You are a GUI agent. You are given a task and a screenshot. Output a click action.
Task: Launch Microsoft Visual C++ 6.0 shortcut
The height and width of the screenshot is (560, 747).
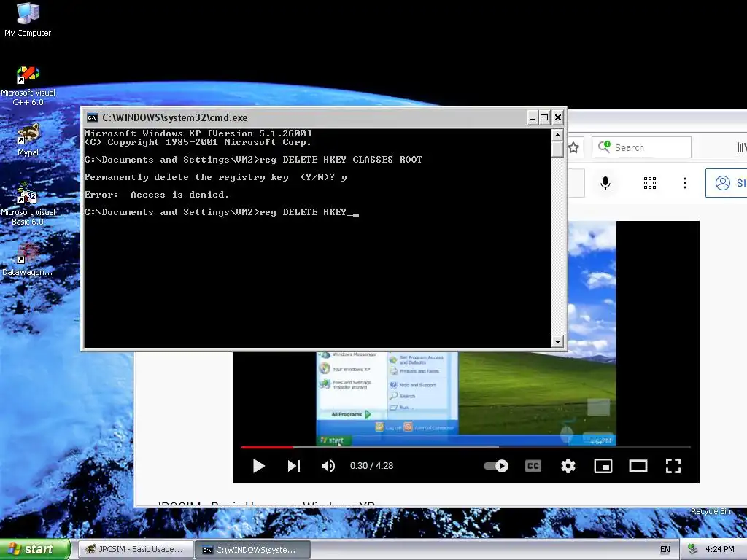(28, 86)
